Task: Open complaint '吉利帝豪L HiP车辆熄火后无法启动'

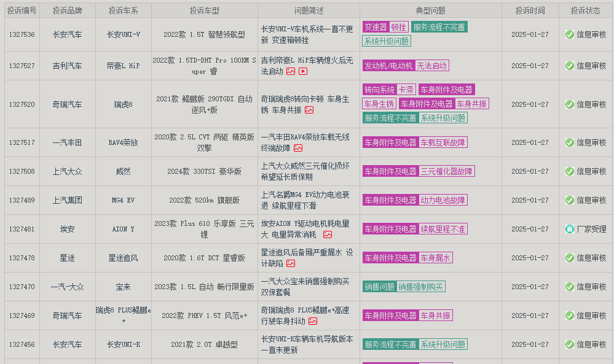Action: pos(307,66)
